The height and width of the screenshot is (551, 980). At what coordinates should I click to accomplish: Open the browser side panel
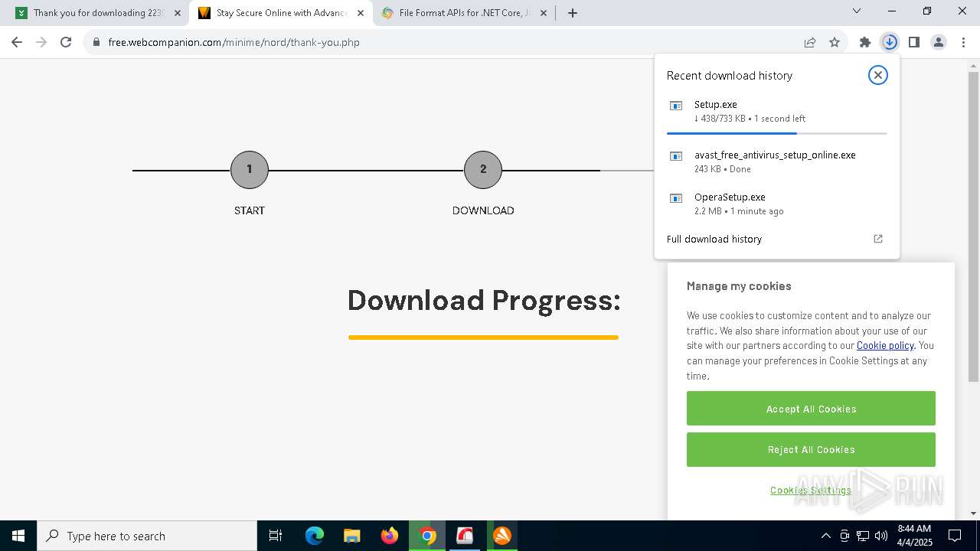(x=914, y=42)
